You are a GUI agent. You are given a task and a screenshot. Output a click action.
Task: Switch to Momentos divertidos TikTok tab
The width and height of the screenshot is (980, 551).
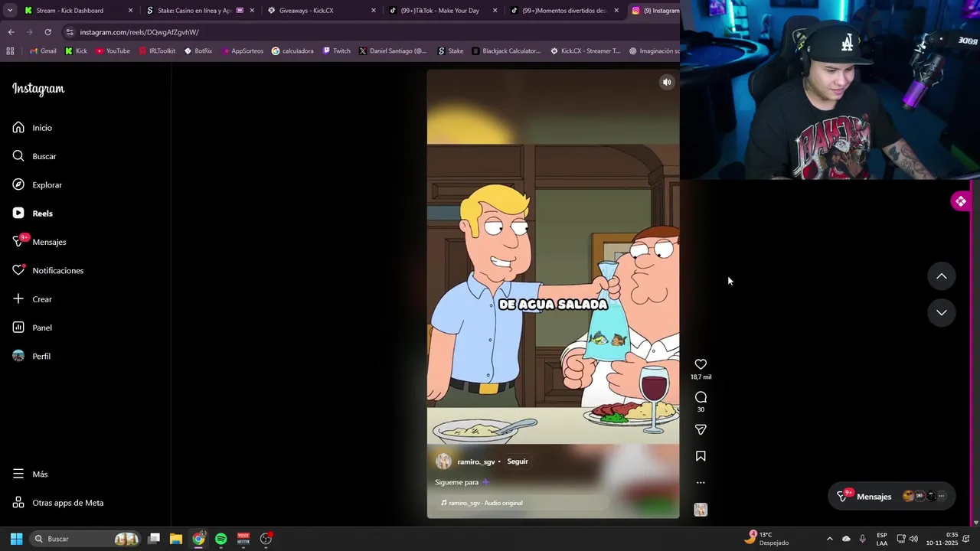click(x=564, y=11)
